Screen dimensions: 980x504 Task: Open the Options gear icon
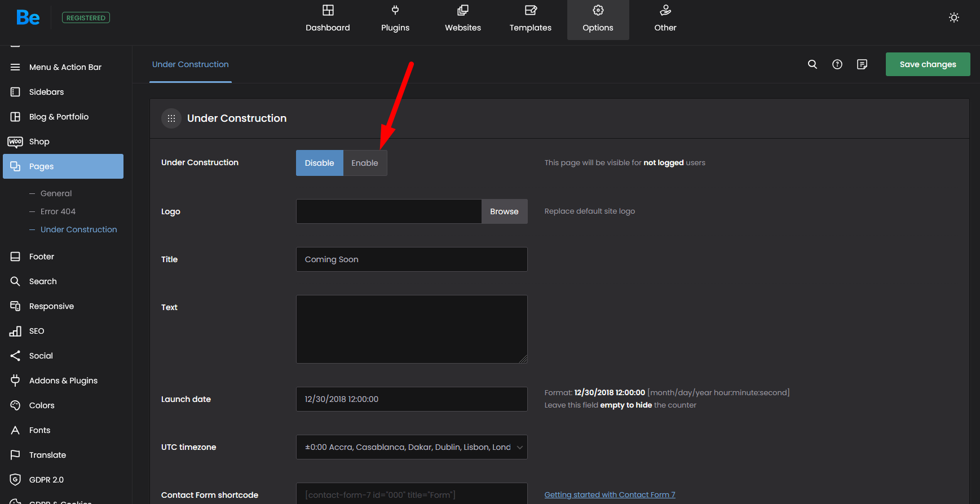coord(598,10)
